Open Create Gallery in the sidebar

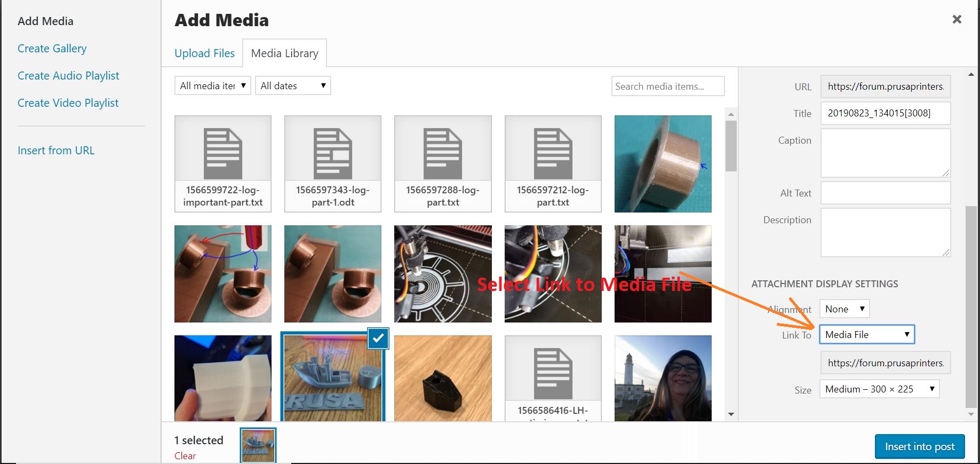pos(52,49)
